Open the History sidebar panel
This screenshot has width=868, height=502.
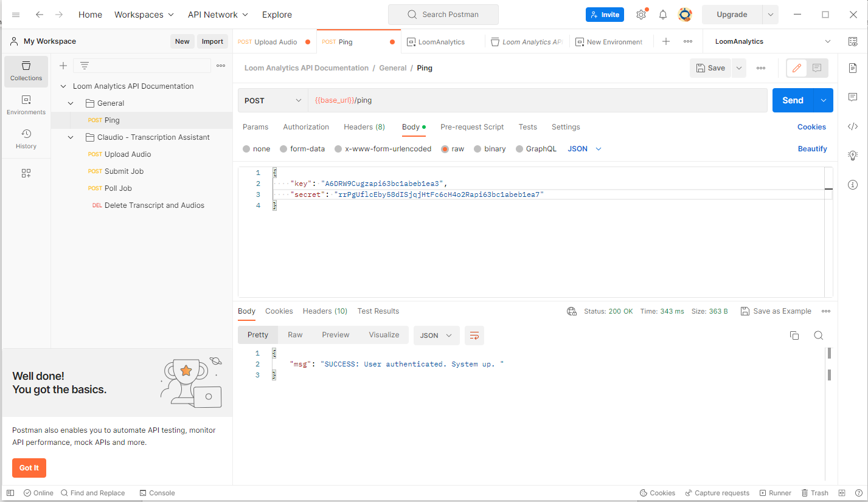[x=26, y=140]
